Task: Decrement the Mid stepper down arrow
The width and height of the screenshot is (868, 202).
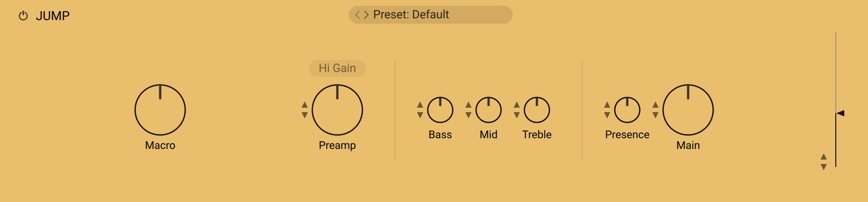Action: (468, 115)
